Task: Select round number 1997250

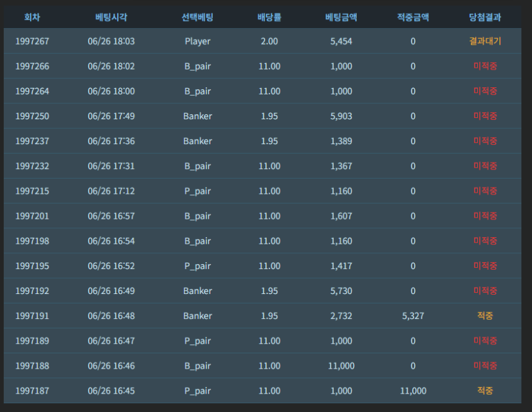Action: pyautogui.click(x=32, y=116)
